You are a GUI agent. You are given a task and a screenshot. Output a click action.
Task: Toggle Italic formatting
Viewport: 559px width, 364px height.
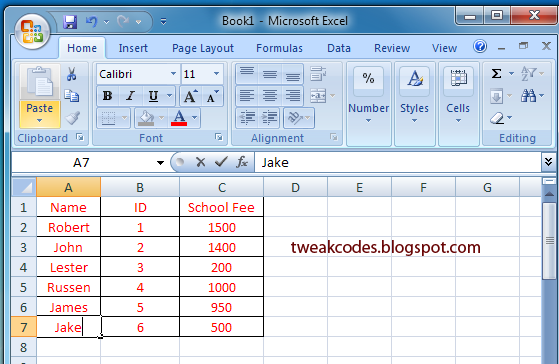[x=130, y=96]
